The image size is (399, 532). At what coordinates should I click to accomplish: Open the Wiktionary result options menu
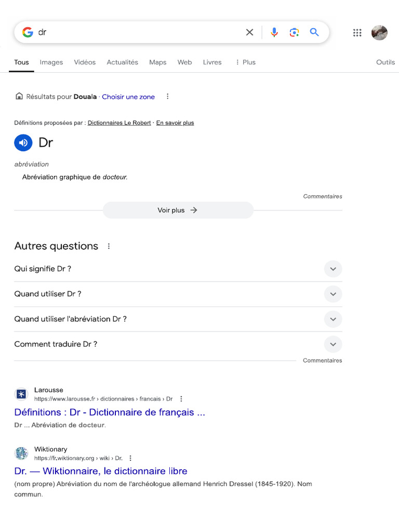130,458
